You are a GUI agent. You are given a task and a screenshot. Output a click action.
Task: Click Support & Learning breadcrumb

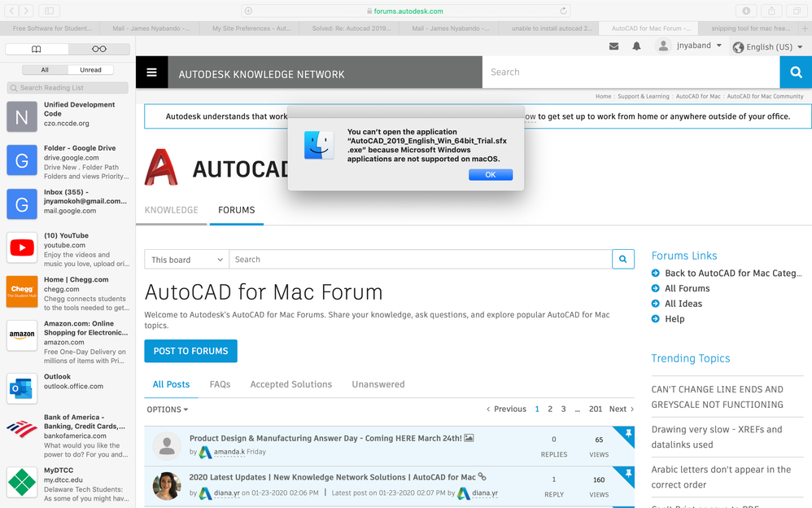[x=644, y=96]
